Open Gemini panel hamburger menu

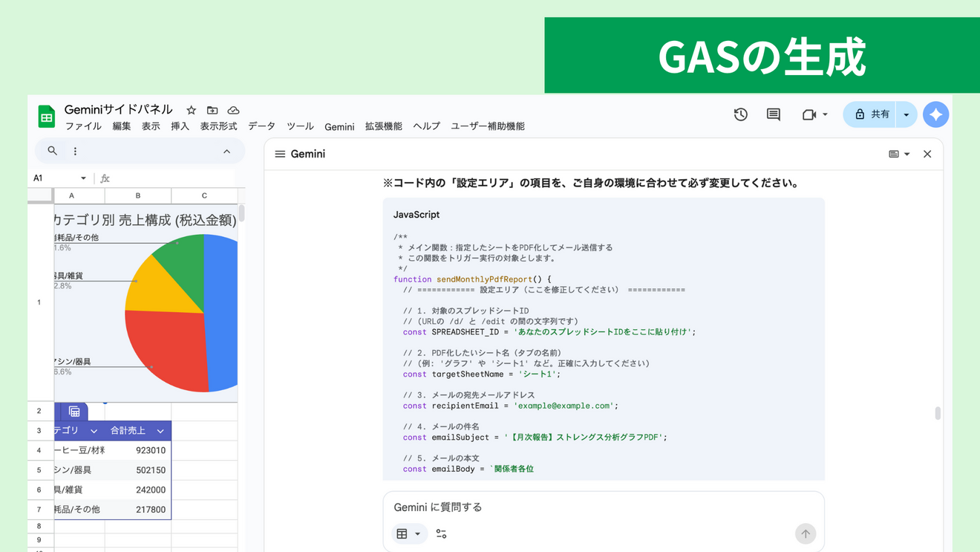pyautogui.click(x=280, y=154)
